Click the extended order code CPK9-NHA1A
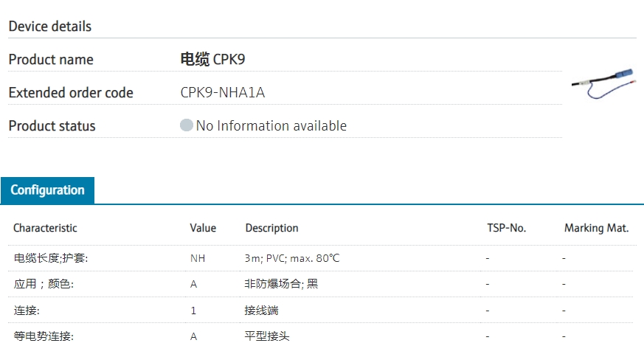The height and width of the screenshot is (357, 644). [222, 93]
